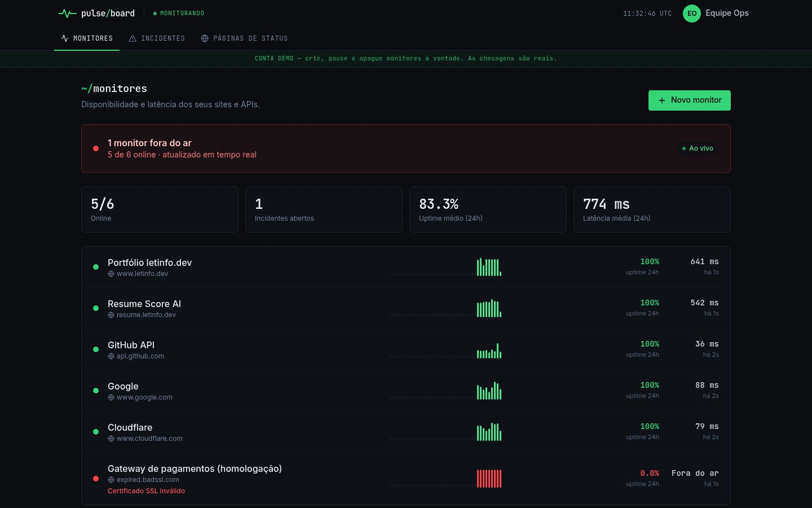Click the 5/6 Online stat card
The image size is (812, 508).
[x=160, y=209]
